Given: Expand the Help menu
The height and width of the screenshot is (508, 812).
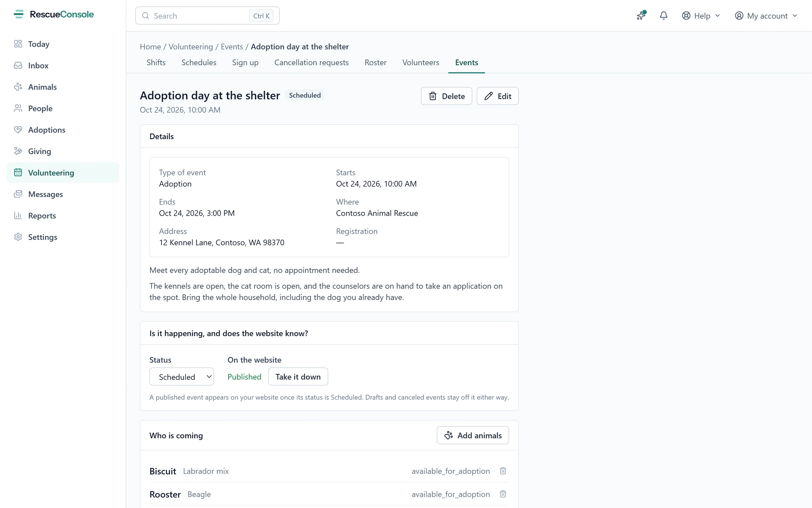Looking at the screenshot, I should coord(701,16).
